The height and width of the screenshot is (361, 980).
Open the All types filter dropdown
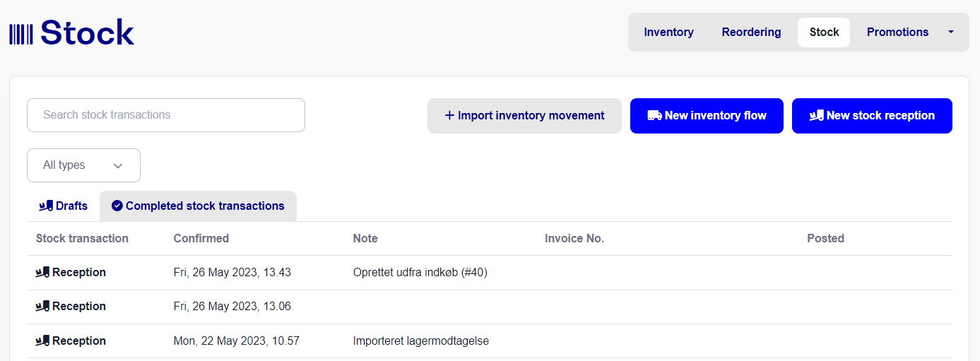(83, 165)
